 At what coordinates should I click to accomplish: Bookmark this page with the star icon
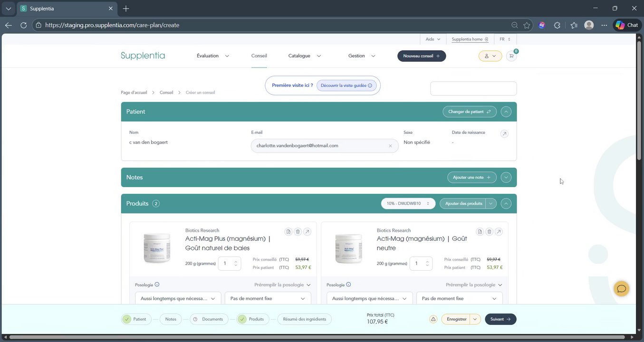[x=527, y=25]
